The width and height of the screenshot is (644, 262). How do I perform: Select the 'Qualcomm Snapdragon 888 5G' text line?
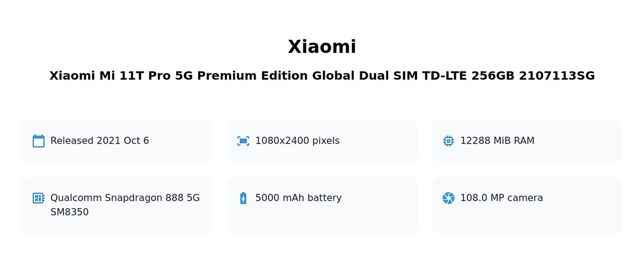125,198
